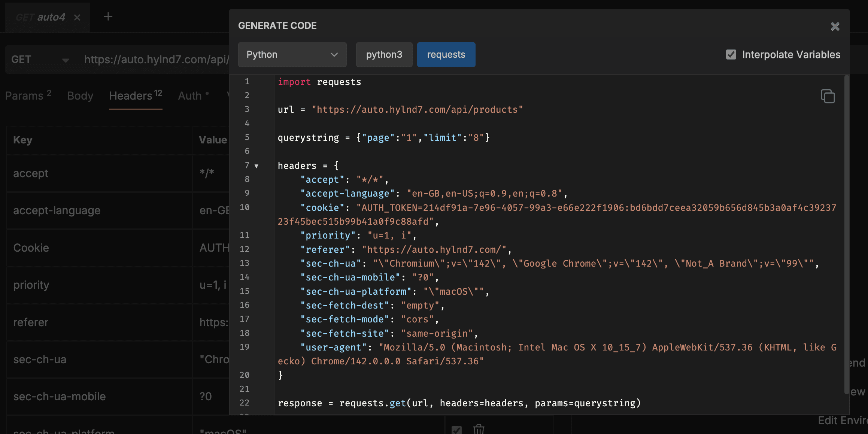Toggle Interpolate Variables checkbox

[x=731, y=55]
